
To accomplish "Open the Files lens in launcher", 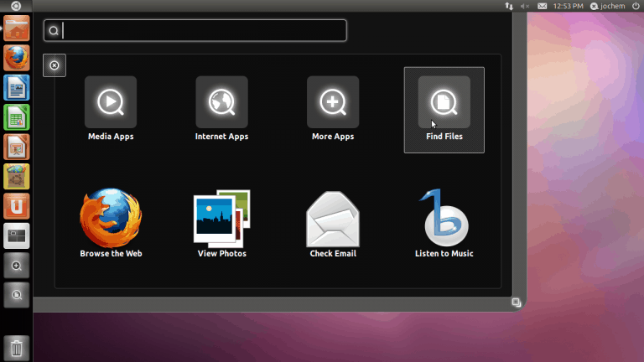I will click(x=17, y=295).
